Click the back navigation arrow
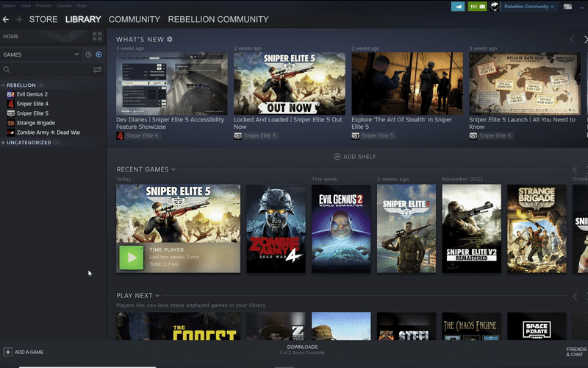Viewport: 588px width, 368px height. point(7,19)
